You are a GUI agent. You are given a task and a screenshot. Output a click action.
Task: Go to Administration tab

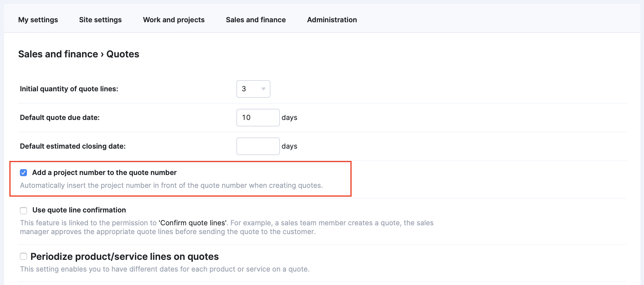[332, 20]
